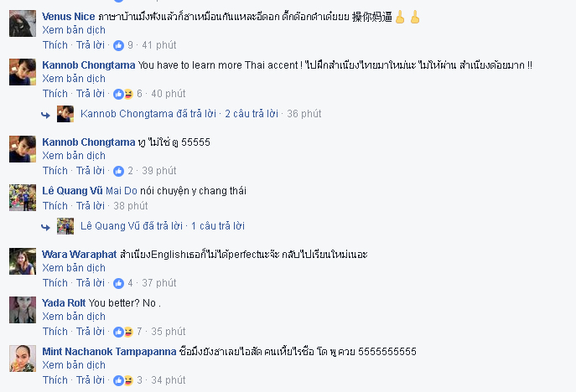Translate Kannob's Thai accent comment
The height and width of the screenshot is (392, 576).
[74, 79]
